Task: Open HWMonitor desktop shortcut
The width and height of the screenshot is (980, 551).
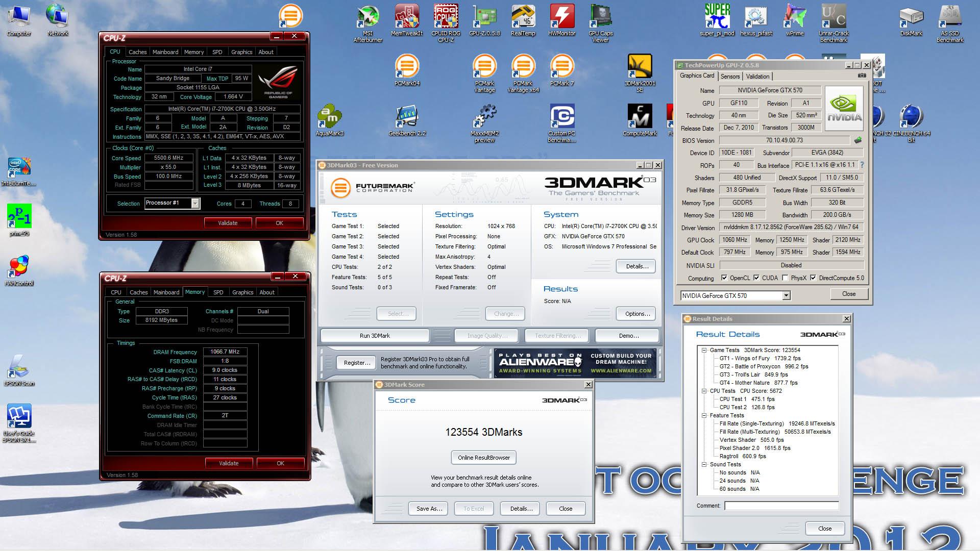Action: coord(562,20)
